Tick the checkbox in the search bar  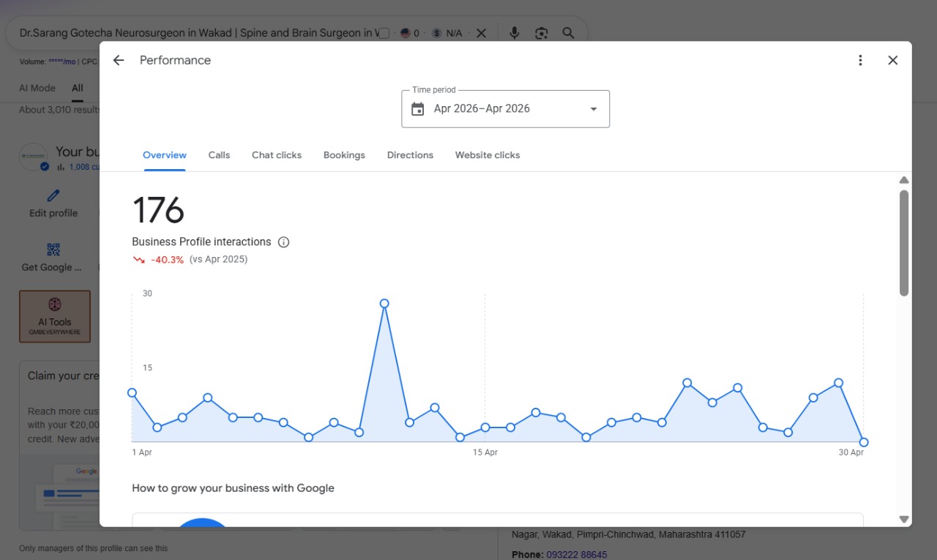(384, 33)
